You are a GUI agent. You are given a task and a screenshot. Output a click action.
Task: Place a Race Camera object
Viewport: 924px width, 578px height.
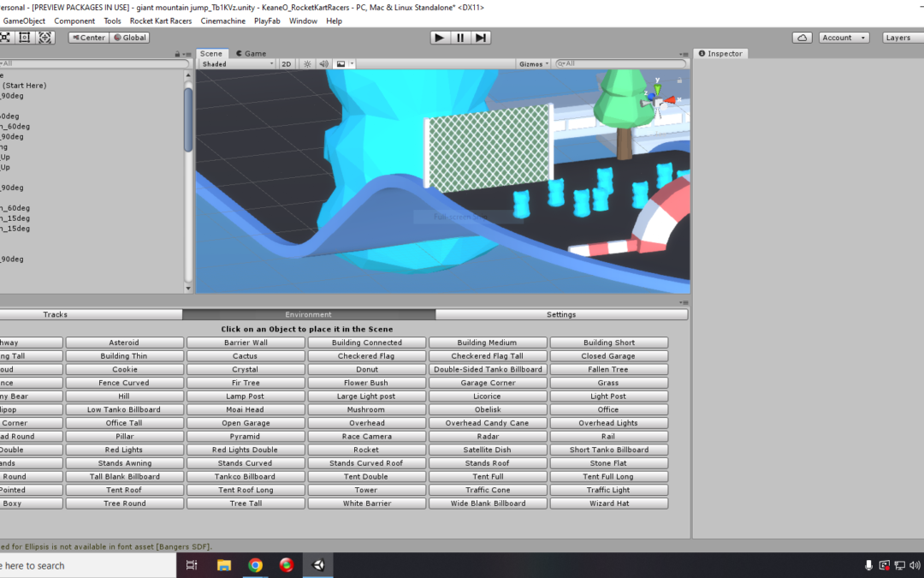366,437
